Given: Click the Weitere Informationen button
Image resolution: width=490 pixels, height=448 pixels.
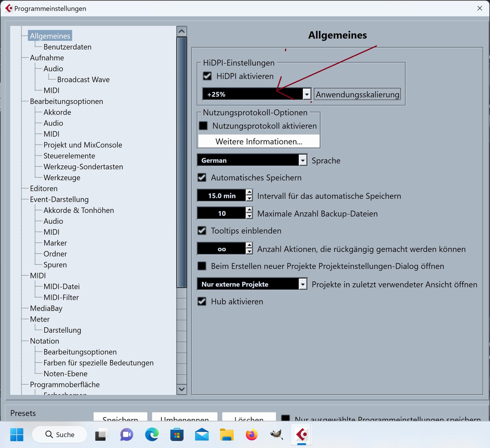Looking at the screenshot, I should pyautogui.click(x=259, y=141).
